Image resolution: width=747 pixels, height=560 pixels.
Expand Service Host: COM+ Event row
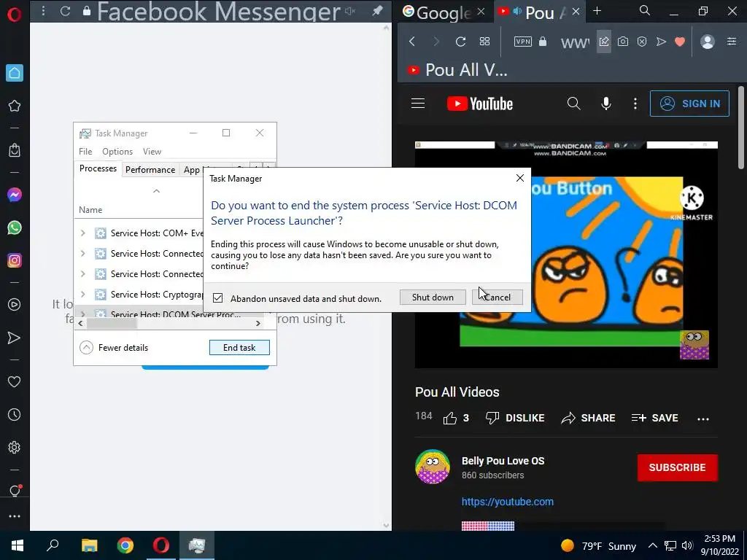pos(83,233)
